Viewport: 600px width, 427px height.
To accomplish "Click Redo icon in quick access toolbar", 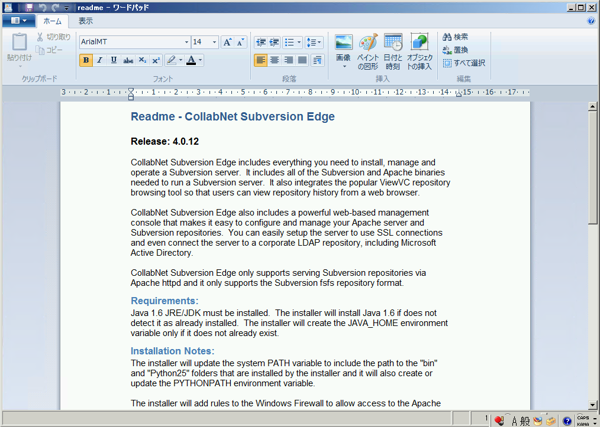I will pos(55,7).
